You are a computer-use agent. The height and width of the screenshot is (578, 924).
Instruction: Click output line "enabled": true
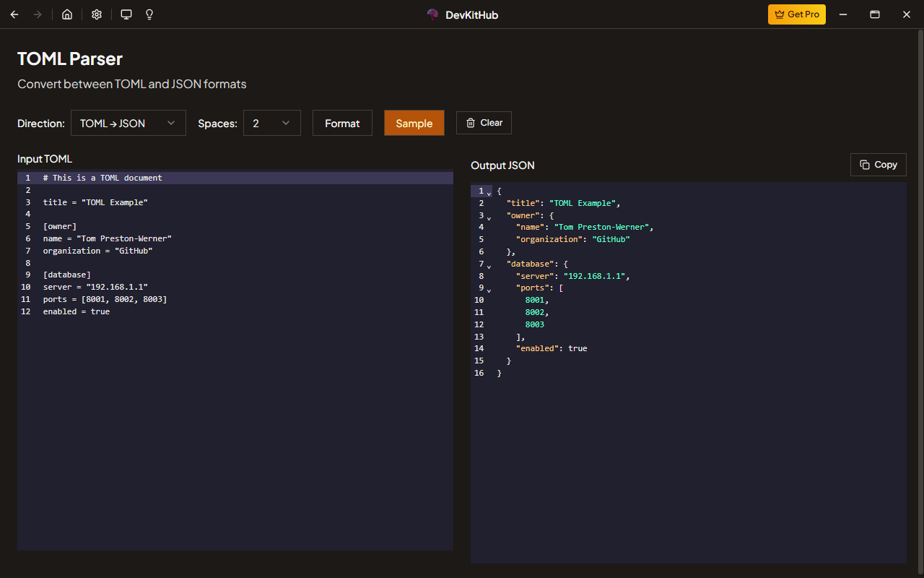(552, 348)
